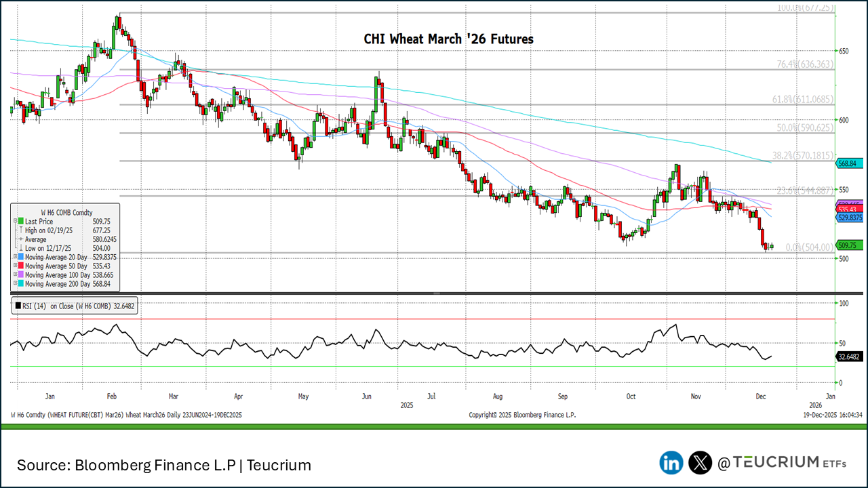868x488 pixels.
Task: Click the green 509.75 last price tag
Action: [849, 245]
